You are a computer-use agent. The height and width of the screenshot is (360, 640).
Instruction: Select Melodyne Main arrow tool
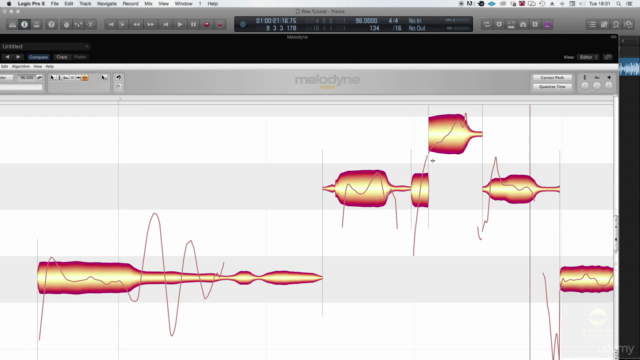53,78
